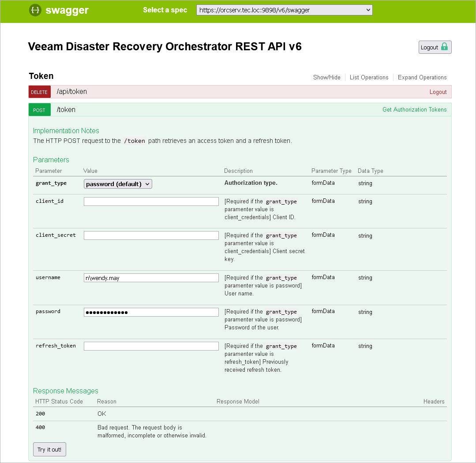Click the 200 status code cell
Image resolution: width=476 pixels, height=463 pixels.
(x=41, y=414)
